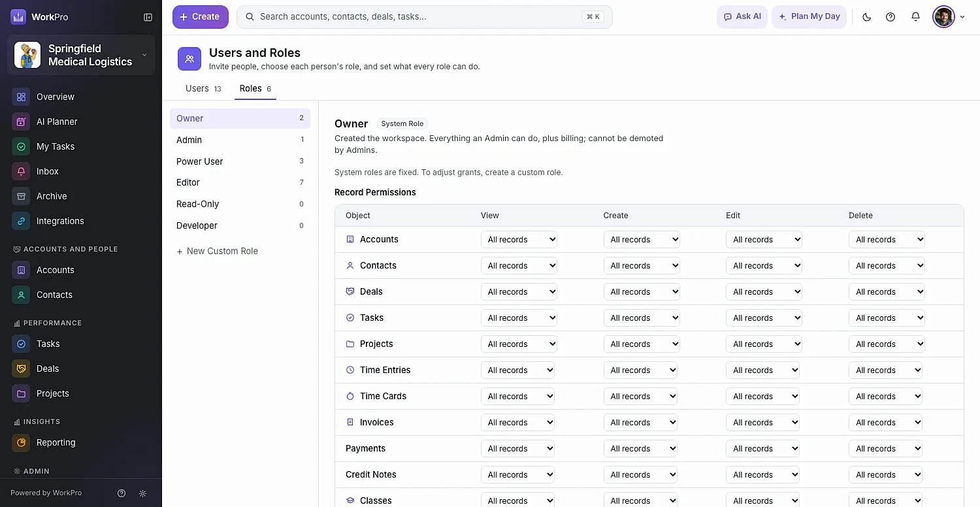Click the Contacts person icon in sidebar
The image size is (980, 507).
pos(21,295)
